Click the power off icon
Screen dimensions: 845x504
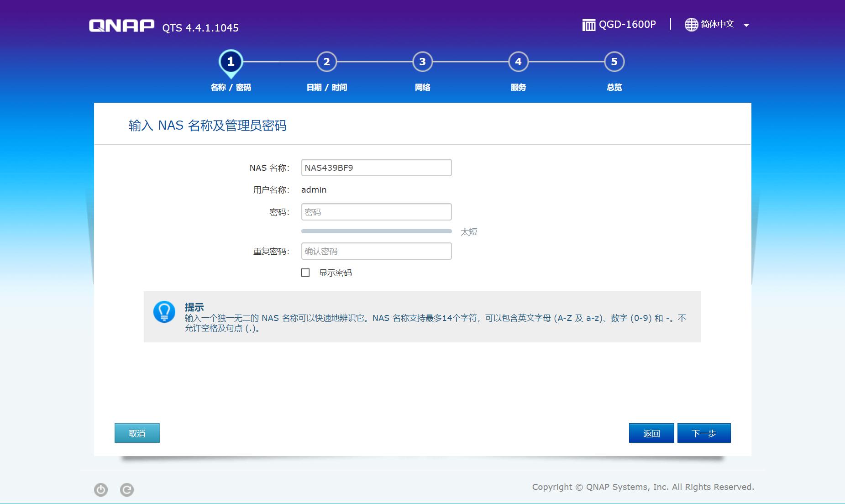coord(101,489)
